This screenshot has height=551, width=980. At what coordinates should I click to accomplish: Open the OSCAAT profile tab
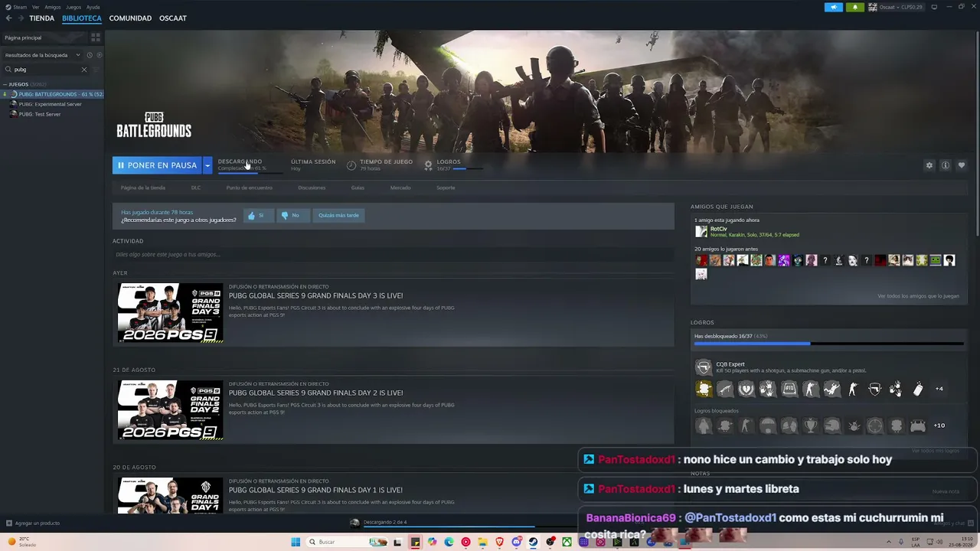(x=173, y=18)
